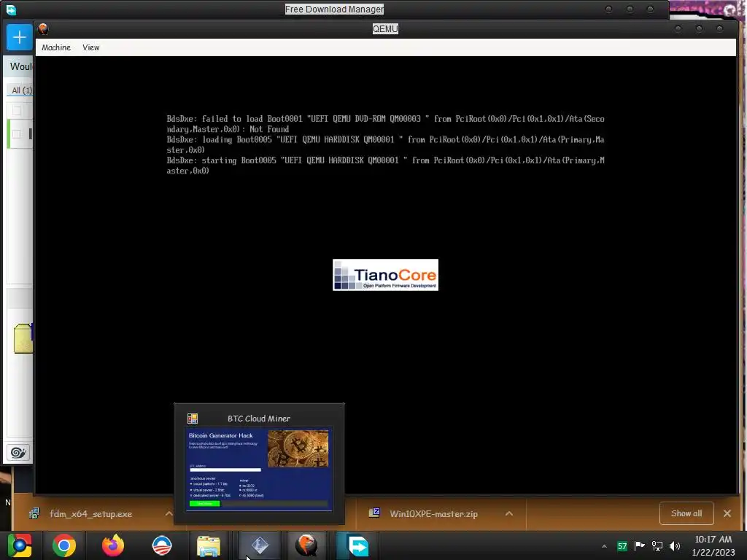Open the View menu in QEMU
The width and height of the screenshot is (747, 560).
(91, 47)
